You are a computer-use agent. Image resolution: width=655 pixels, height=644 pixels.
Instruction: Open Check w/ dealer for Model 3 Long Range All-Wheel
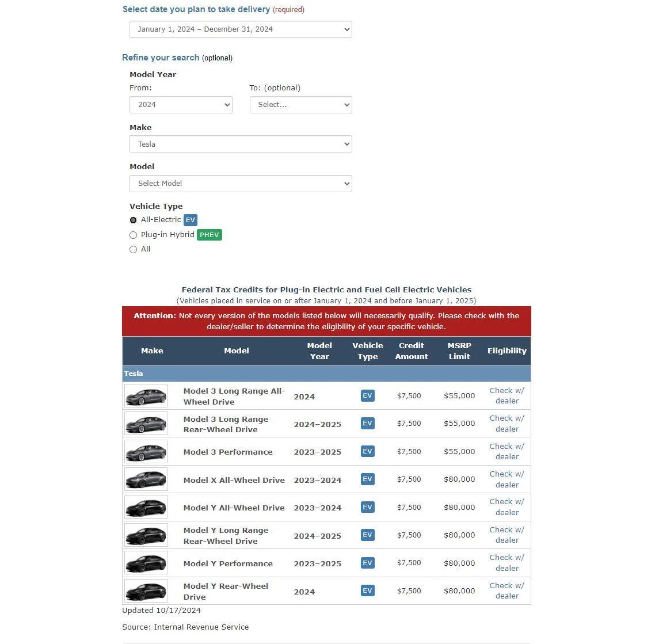point(507,395)
